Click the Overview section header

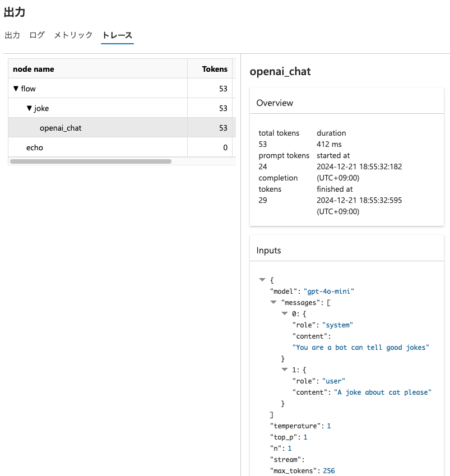(275, 103)
